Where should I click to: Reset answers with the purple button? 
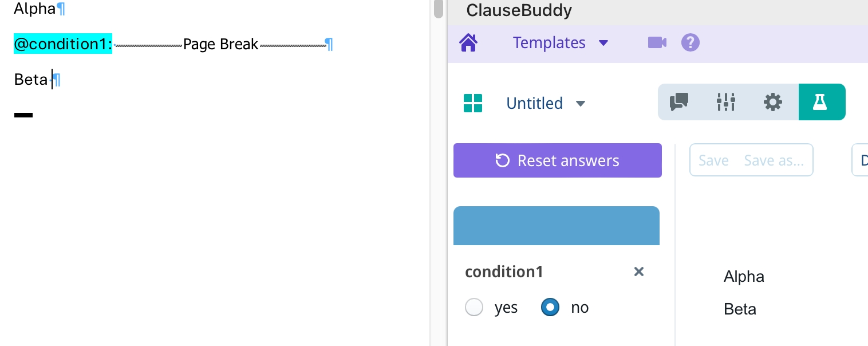tap(558, 160)
